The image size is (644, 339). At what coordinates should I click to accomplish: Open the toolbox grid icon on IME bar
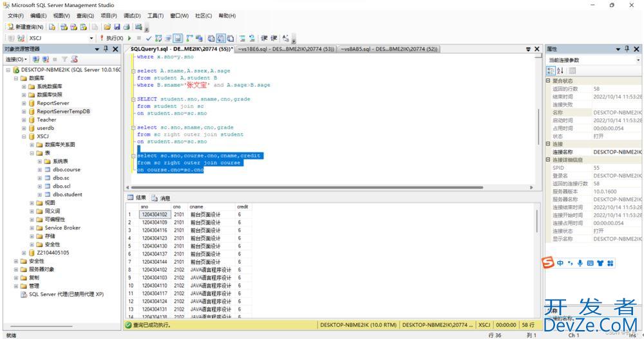tap(611, 263)
